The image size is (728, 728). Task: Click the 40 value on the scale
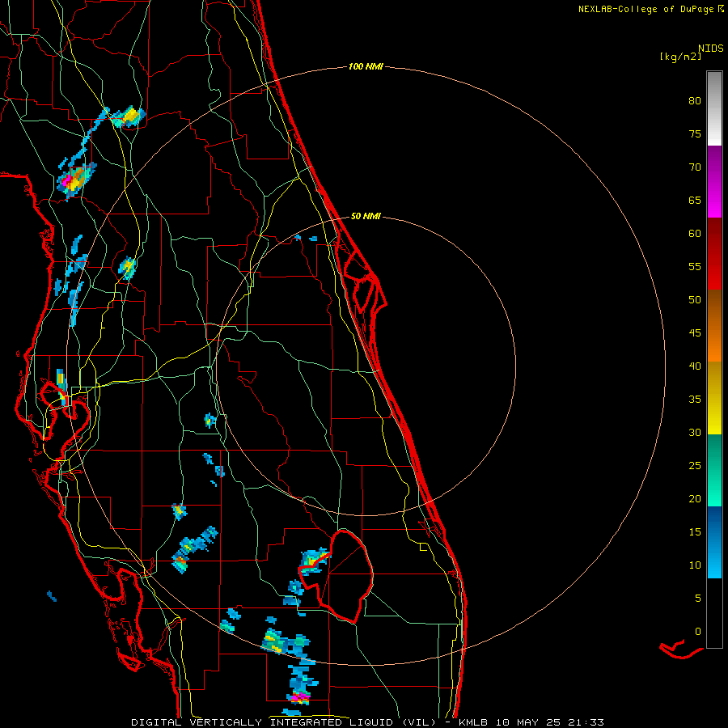tap(695, 366)
